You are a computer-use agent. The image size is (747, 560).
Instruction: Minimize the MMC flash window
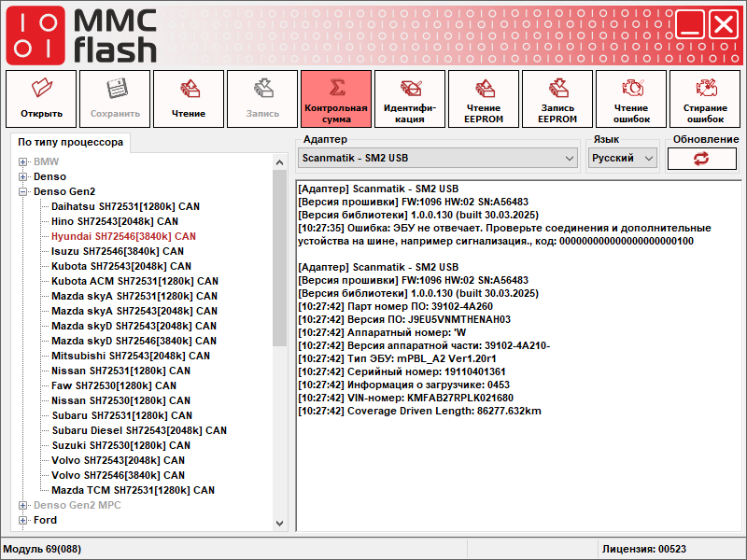[690, 24]
